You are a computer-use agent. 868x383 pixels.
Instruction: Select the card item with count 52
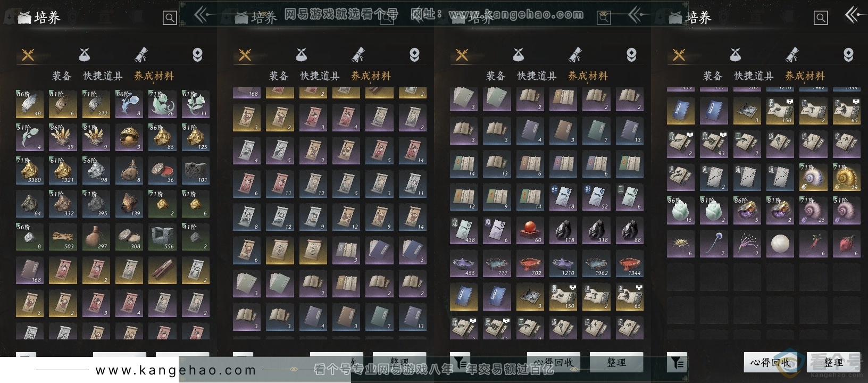596,197
